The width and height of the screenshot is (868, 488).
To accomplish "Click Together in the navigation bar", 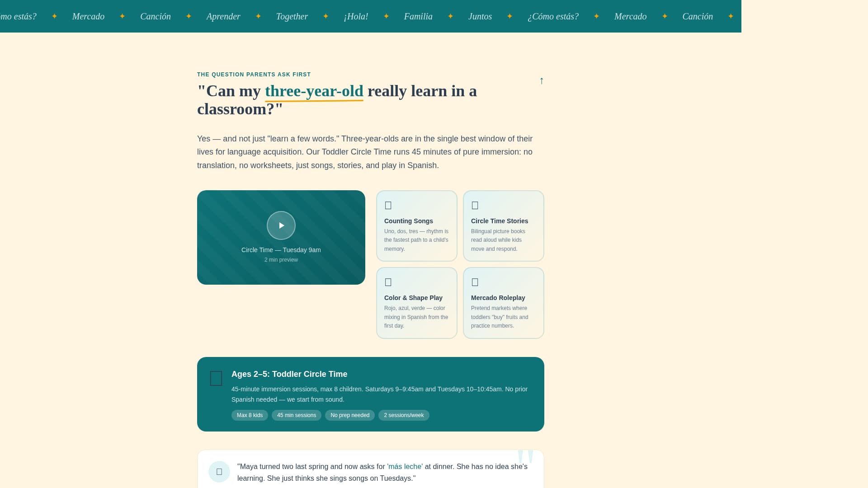I will [292, 16].
